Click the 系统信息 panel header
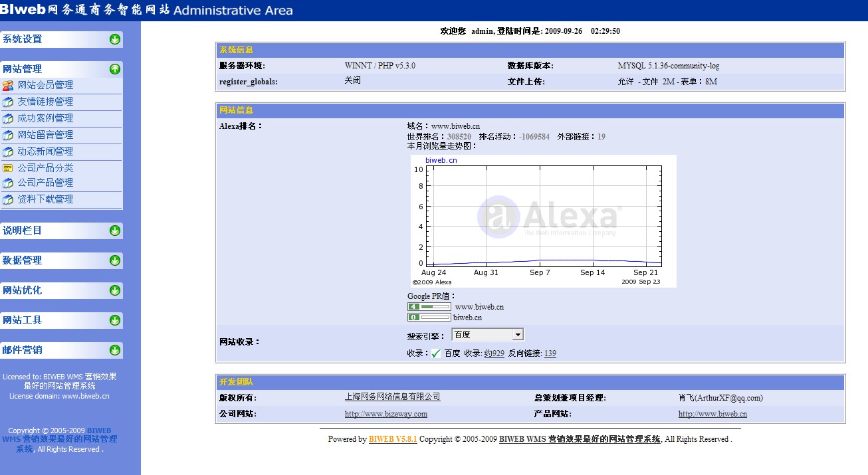Screen dimensions: 868x475 coord(530,50)
